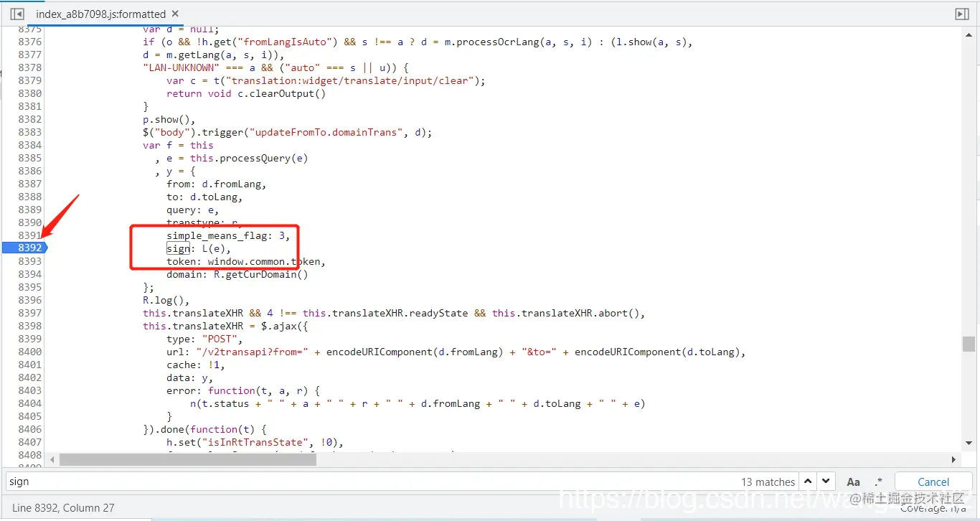Viewport: 980px width, 521px height.
Task: Click the horizontal scrollbar right arrow
Action: (x=953, y=459)
